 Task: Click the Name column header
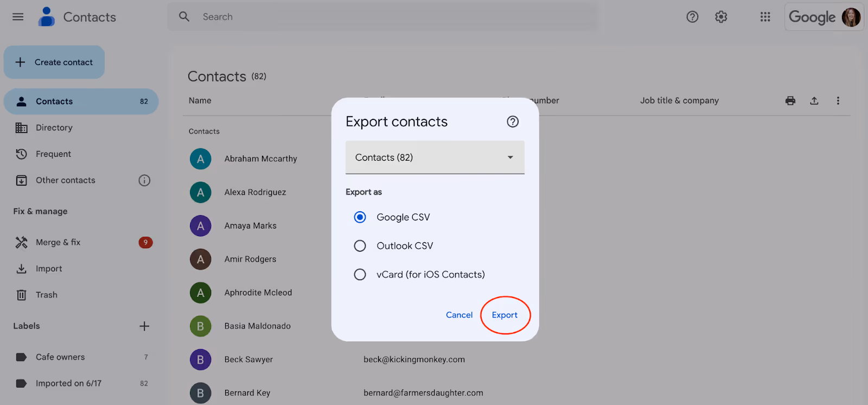(x=200, y=100)
